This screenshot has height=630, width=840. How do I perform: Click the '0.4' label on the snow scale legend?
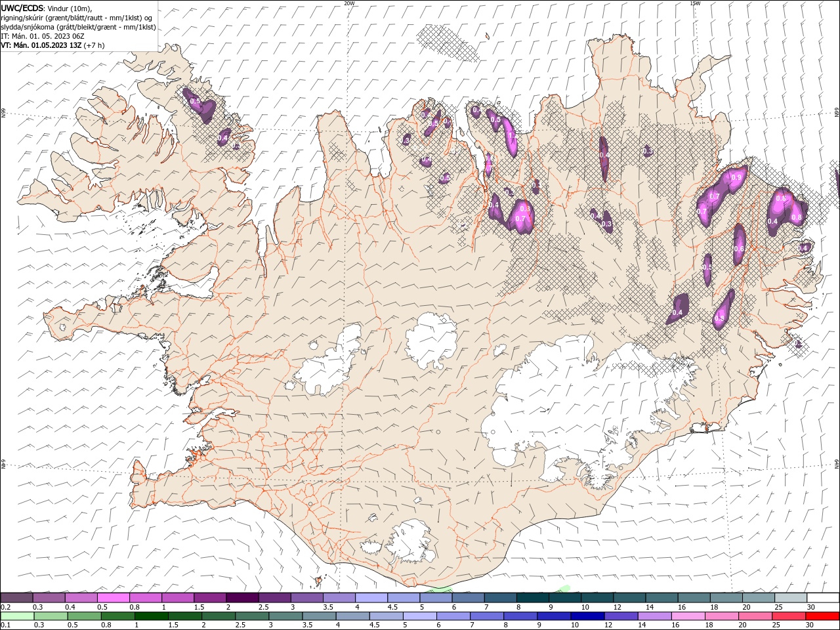coord(70,607)
